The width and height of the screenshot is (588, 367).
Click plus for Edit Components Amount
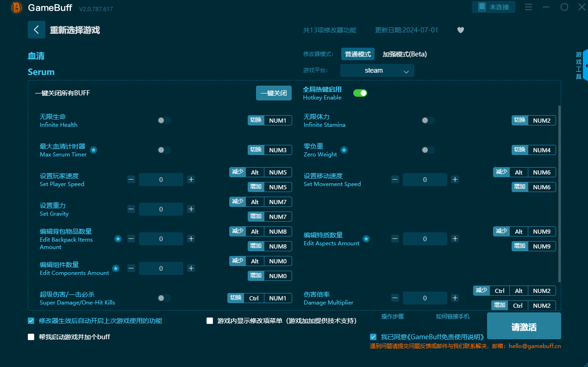point(191,268)
